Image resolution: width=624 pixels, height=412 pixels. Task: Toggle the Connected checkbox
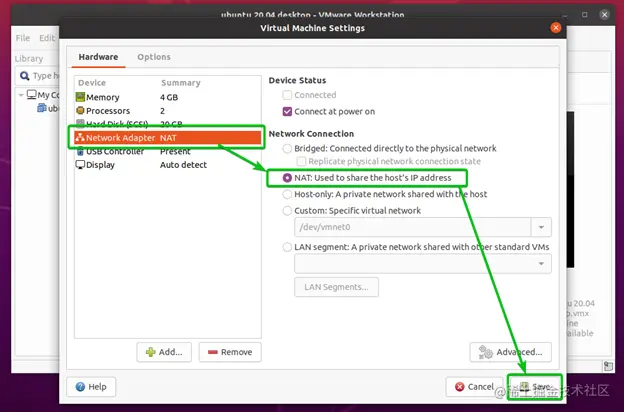287,95
